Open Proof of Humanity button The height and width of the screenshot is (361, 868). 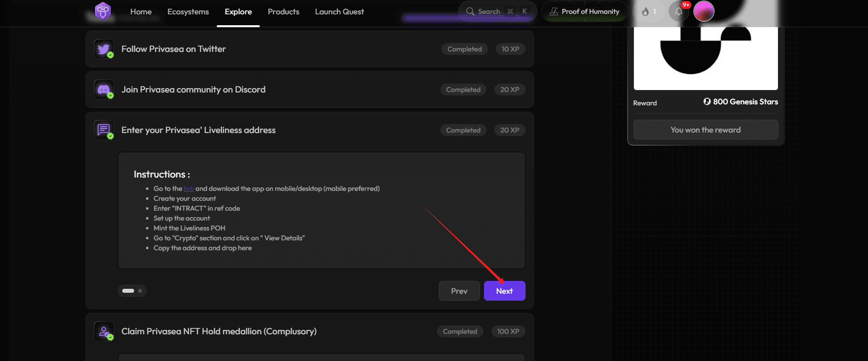tap(584, 11)
